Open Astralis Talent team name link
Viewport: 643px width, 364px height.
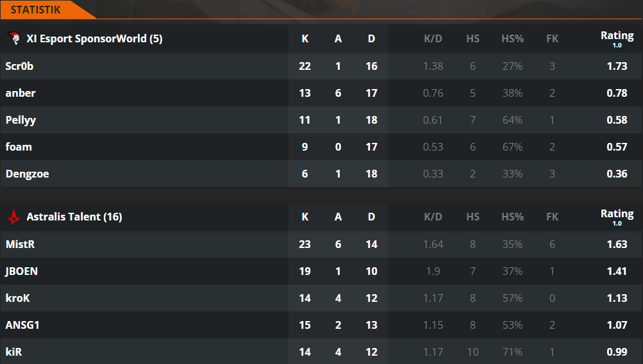coord(74,217)
